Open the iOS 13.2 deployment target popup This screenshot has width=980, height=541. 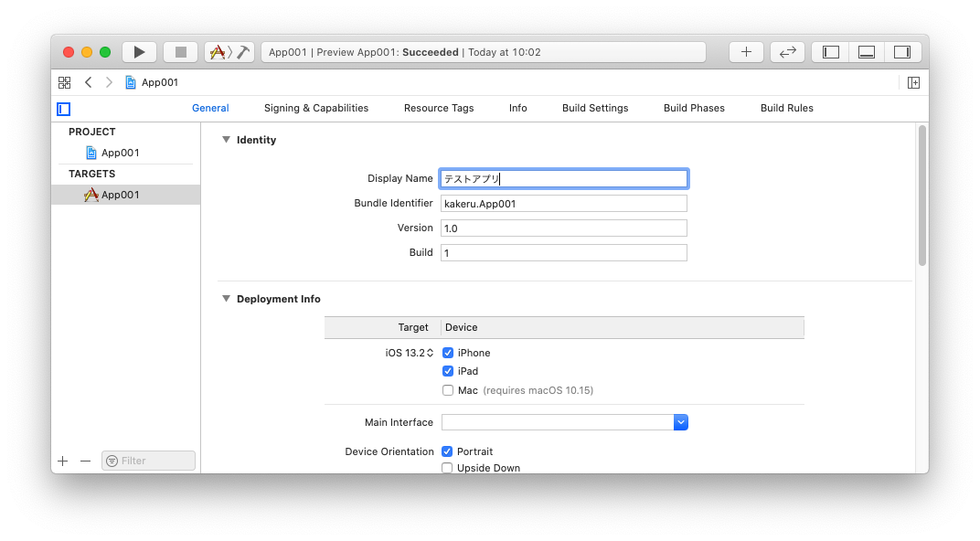[x=410, y=353]
